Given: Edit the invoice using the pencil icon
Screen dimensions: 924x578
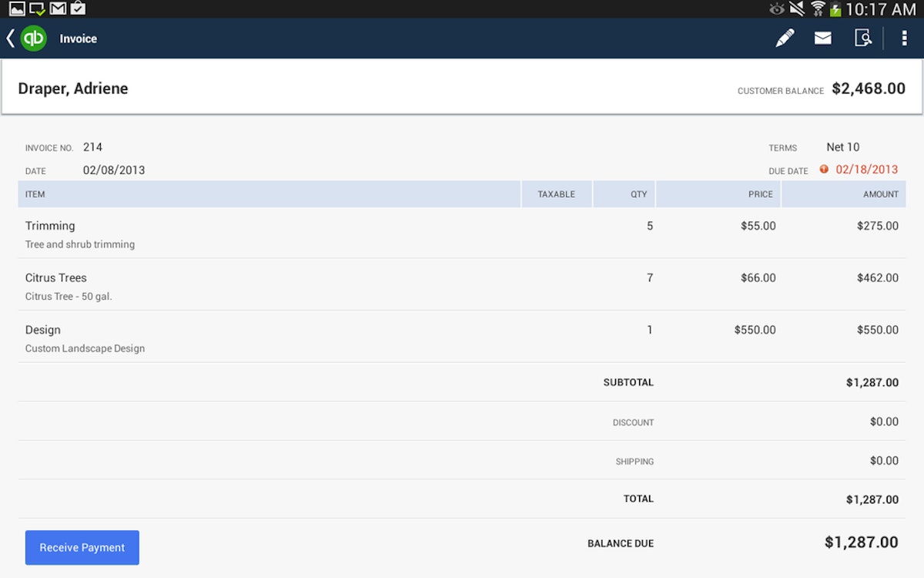Looking at the screenshot, I should [x=785, y=37].
